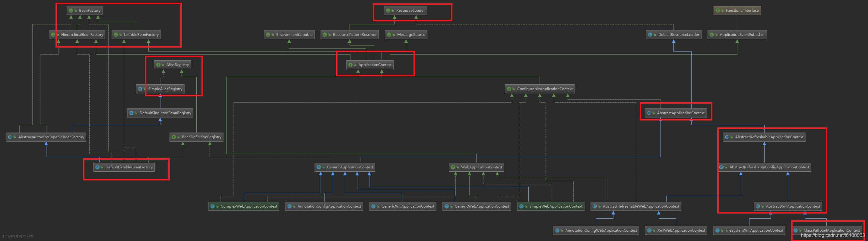Select the interface icon on HierarchicalBeanFactory node

[x=53, y=35]
